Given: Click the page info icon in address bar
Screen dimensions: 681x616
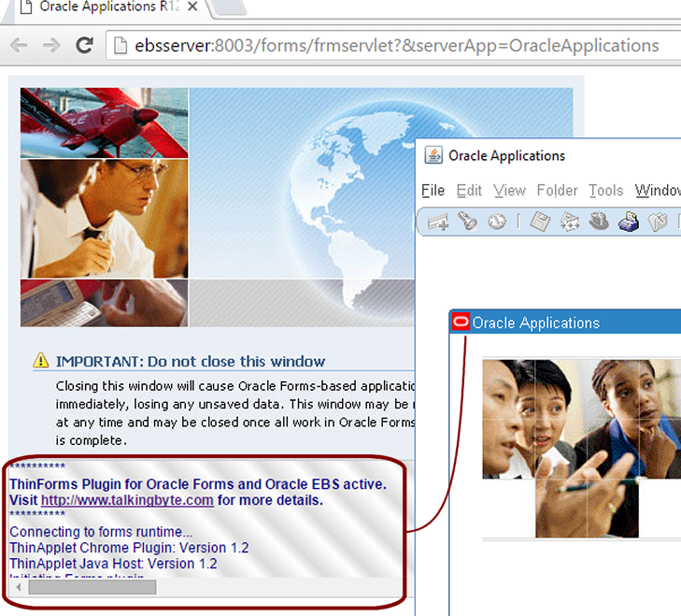Looking at the screenshot, I should pos(121,45).
